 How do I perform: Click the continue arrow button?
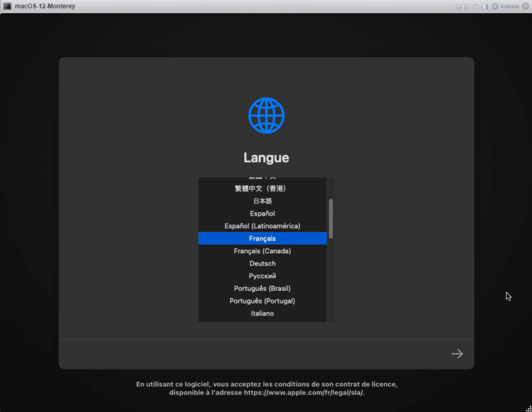coord(457,353)
